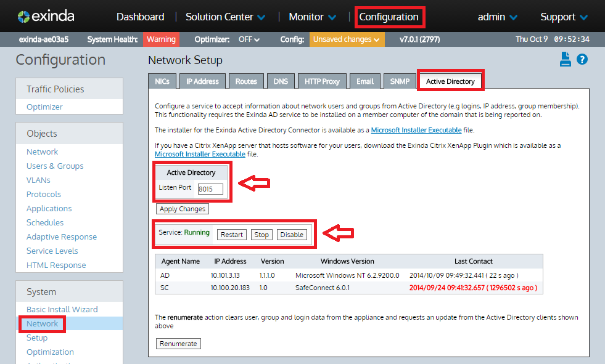Click the Exinda logo

coord(46,16)
